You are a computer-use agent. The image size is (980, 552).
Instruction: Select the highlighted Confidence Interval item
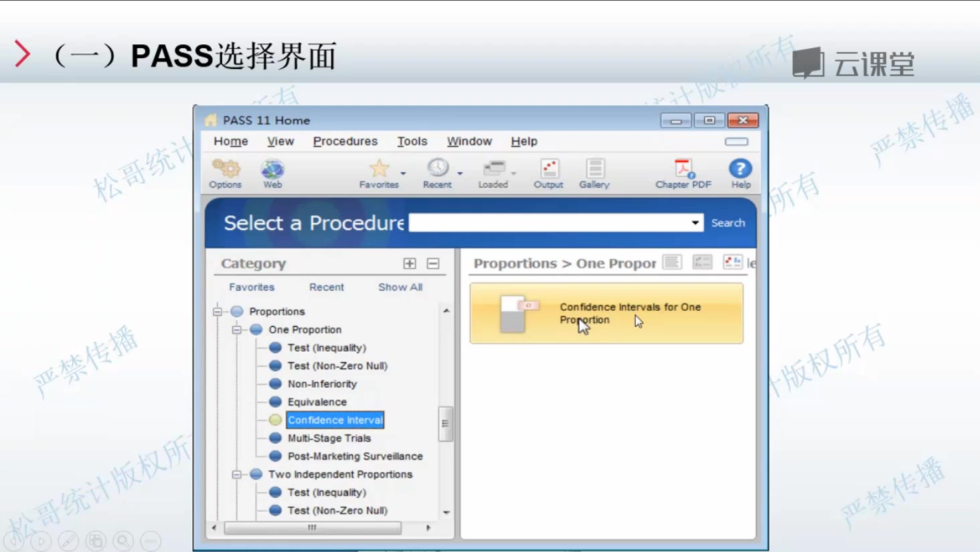(x=335, y=420)
